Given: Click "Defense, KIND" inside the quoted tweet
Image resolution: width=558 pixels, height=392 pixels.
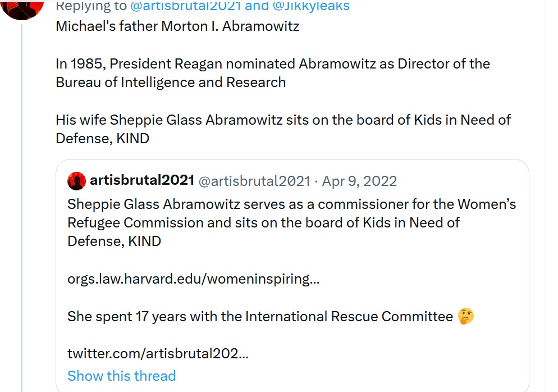Looking at the screenshot, I should [x=114, y=241].
